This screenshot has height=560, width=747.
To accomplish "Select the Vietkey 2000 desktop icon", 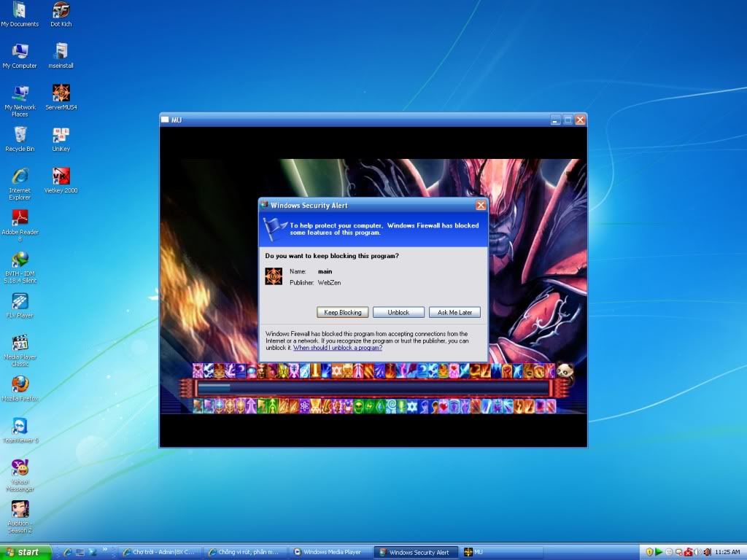I will tap(61, 181).
